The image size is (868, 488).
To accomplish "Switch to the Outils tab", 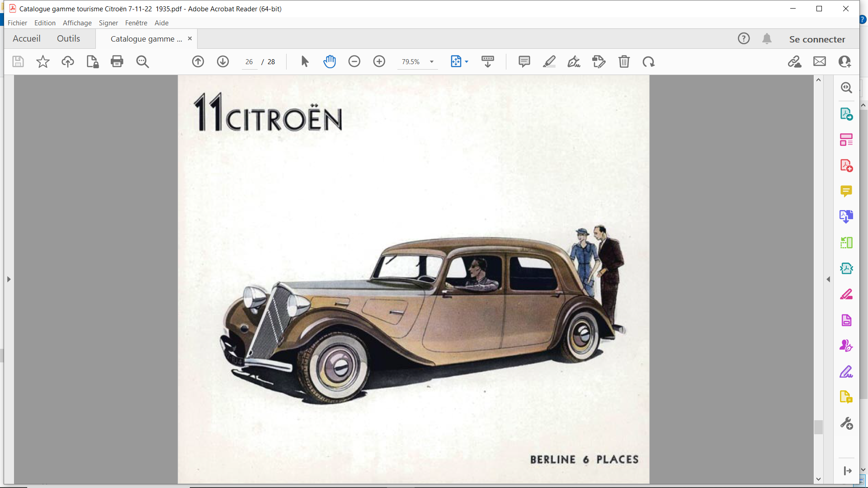I will coord(68,39).
